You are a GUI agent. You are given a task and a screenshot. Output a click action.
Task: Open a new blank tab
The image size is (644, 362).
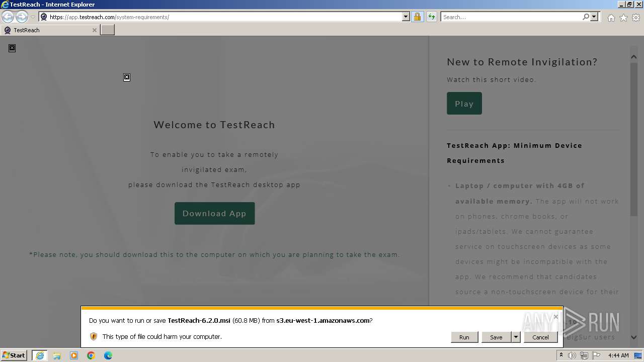108,30
